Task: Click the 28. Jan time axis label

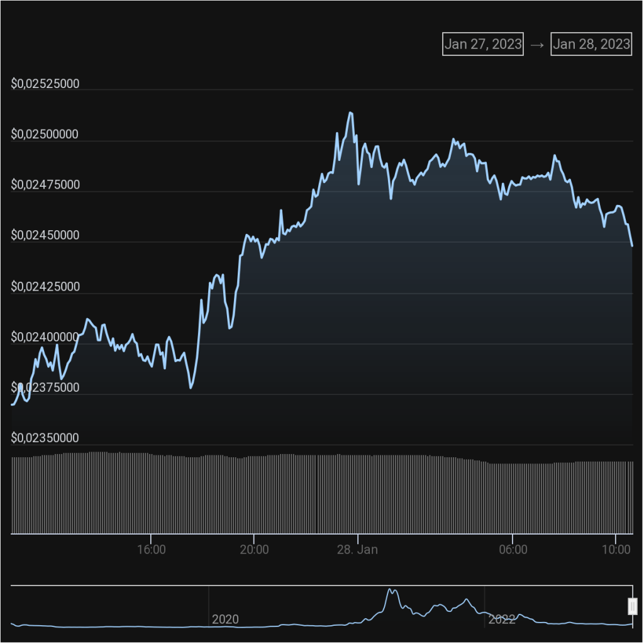Action: [x=357, y=550]
